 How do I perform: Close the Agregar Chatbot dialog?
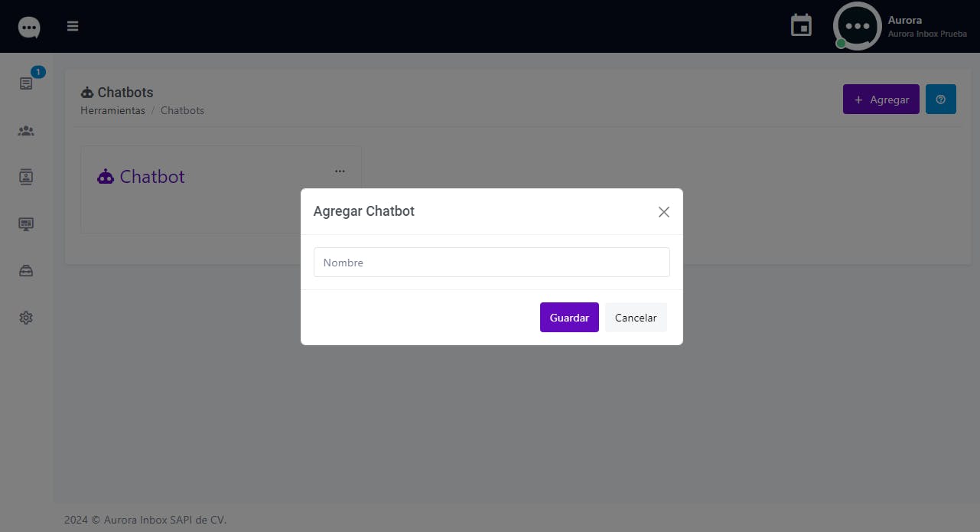click(x=664, y=212)
